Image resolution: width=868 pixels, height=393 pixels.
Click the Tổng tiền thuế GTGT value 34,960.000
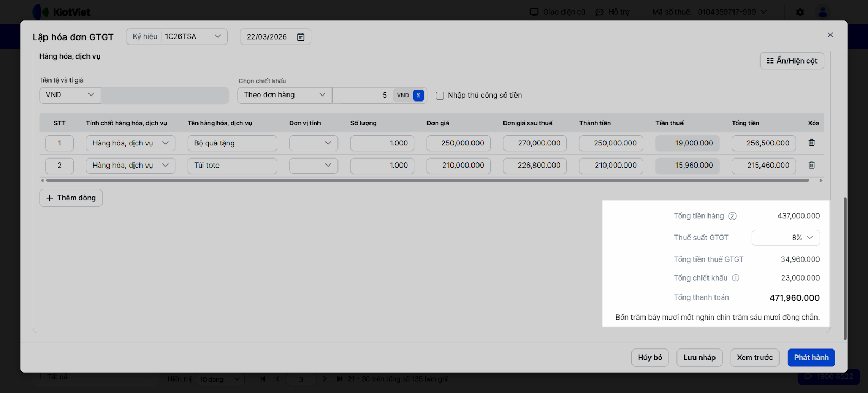pos(800,259)
